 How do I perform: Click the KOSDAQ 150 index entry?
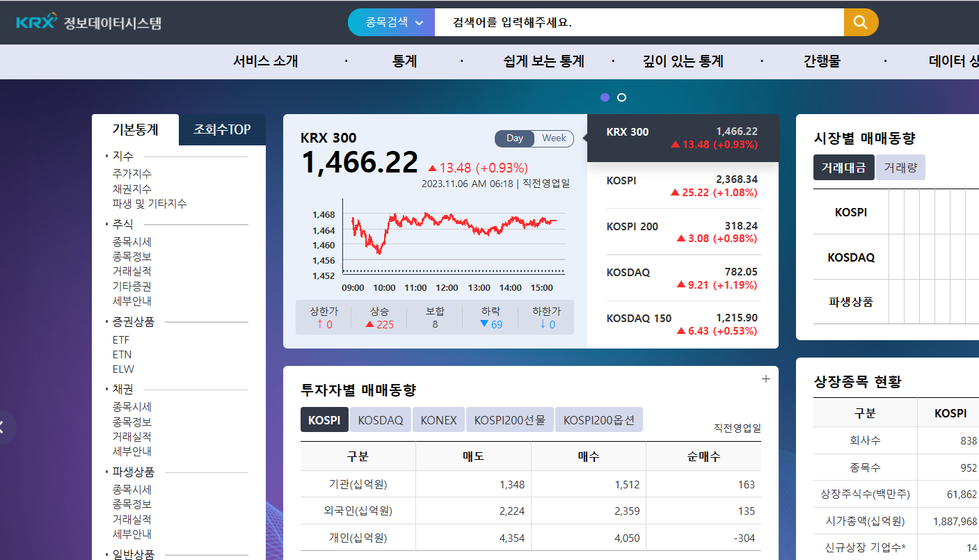click(x=683, y=323)
